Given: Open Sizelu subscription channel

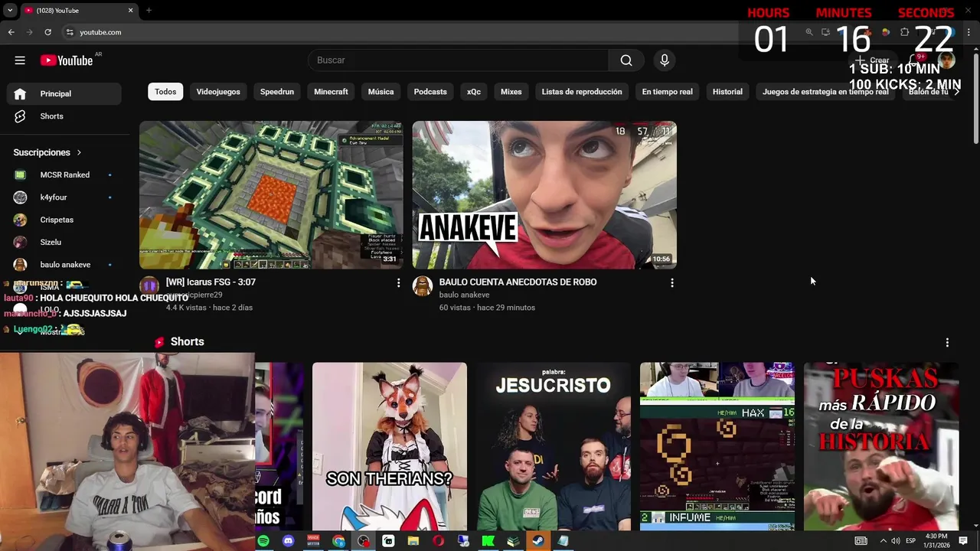Looking at the screenshot, I should point(64,242).
